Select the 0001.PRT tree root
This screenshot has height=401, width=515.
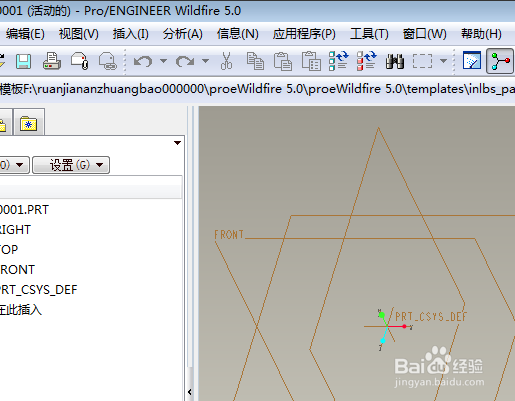24,210
